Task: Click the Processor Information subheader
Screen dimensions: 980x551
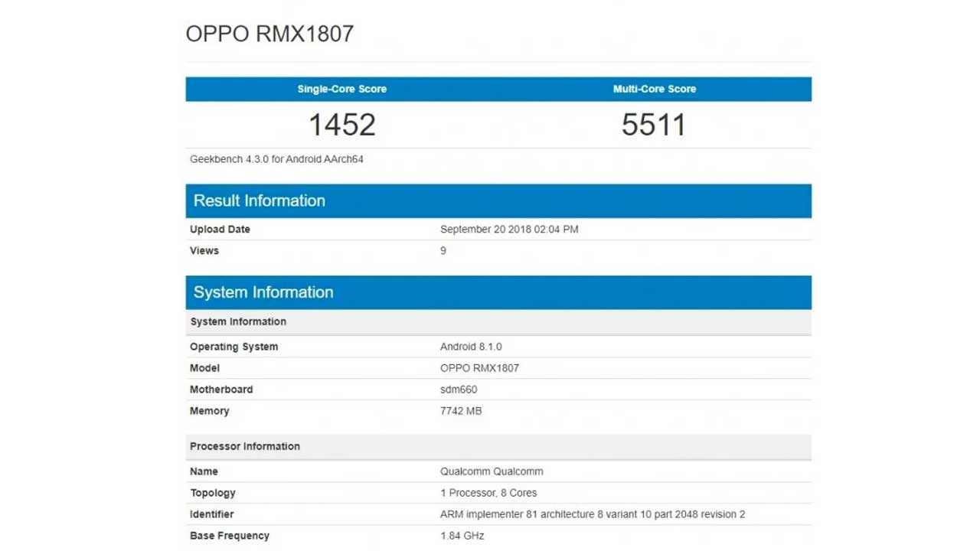Action: pyautogui.click(x=498, y=447)
